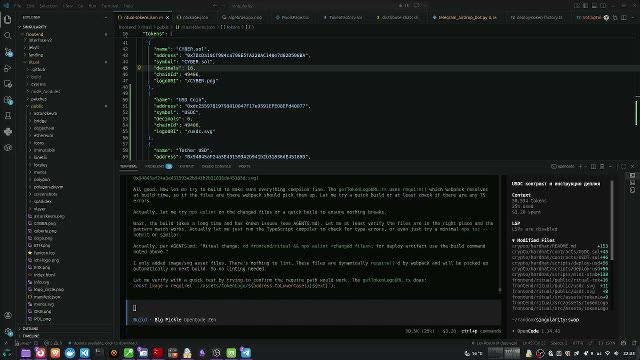Click the update available status bar notice
The image size is (640, 360).
coord(104,343)
